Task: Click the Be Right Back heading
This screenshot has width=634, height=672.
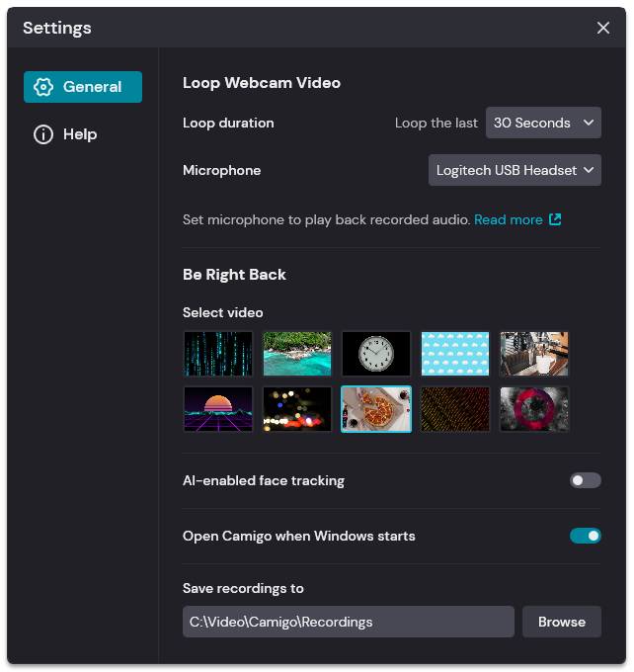Action: pyautogui.click(x=234, y=275)
